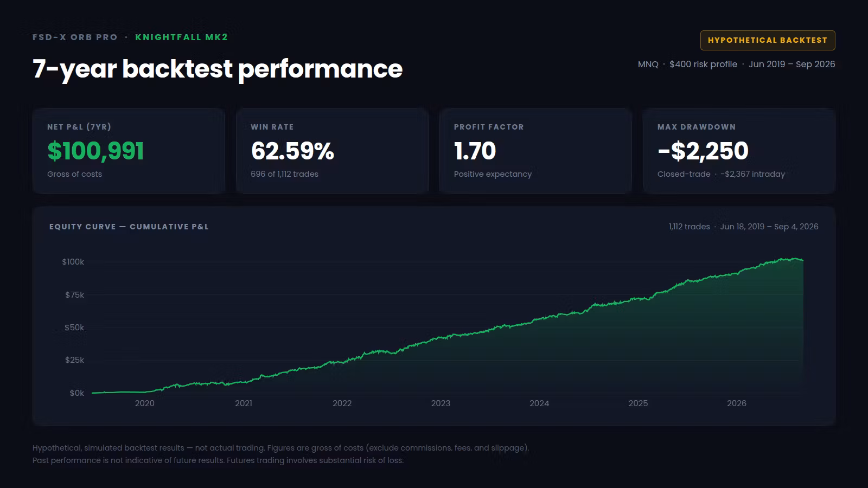Screen dimensions: 868x488
Task: Click the Equity Curve chart title
Action: coord(129,227)
